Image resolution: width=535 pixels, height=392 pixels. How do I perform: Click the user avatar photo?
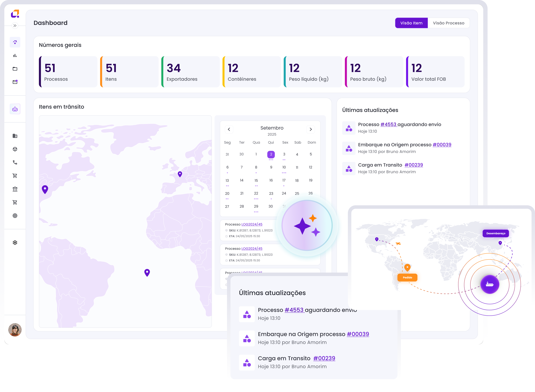[15, 330]
